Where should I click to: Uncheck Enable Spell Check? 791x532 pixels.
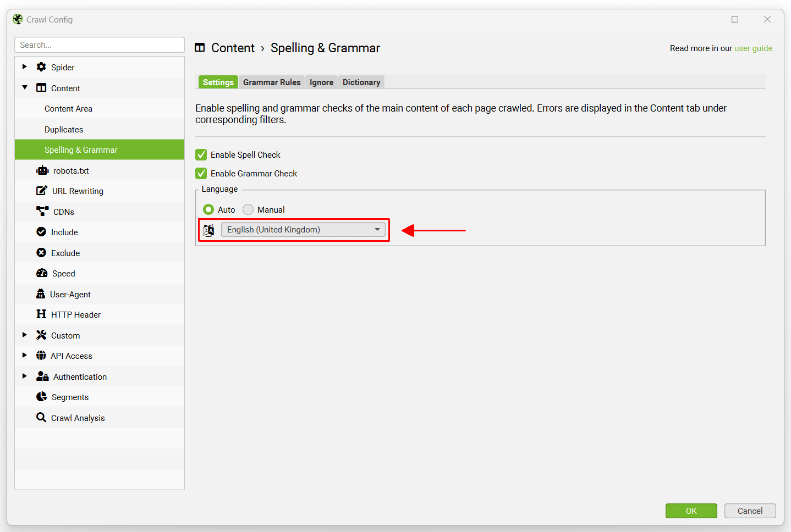[x=201, y=154]
